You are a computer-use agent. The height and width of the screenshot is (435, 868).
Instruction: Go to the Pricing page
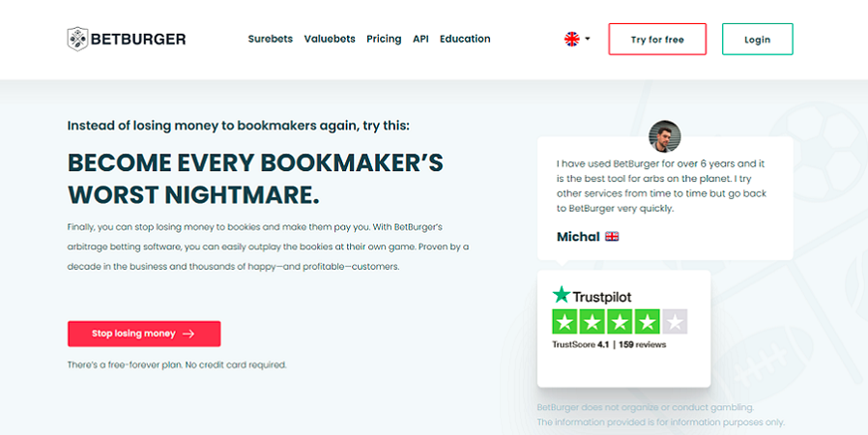click(384, 39)
